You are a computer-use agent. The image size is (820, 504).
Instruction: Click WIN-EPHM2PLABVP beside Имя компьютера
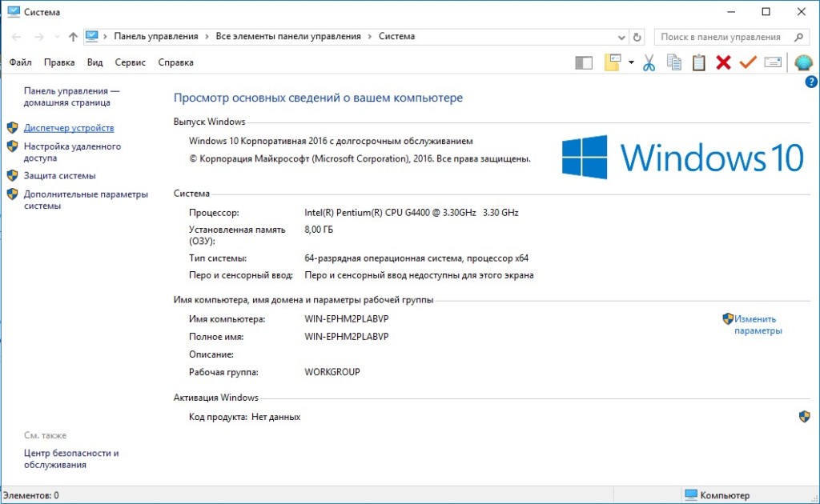point(346,318)
